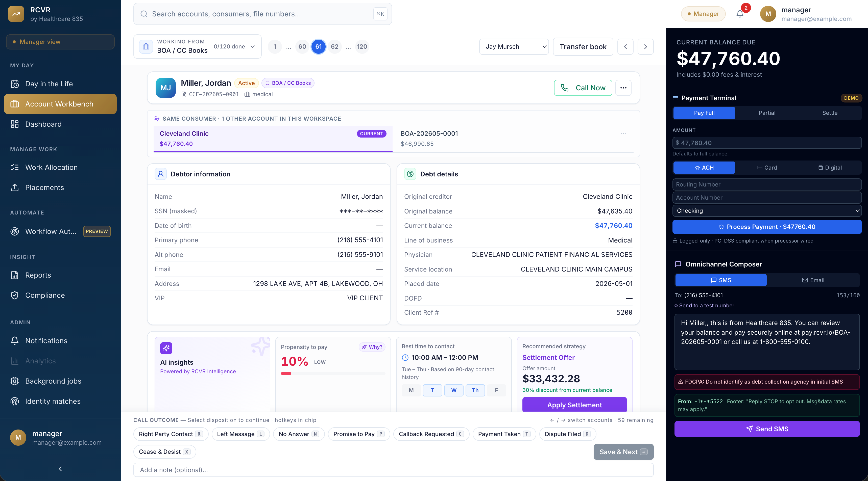Click the search magnifier icon
Image resolution: width=868 pixels, height=481 pixels.
point(144,14)
